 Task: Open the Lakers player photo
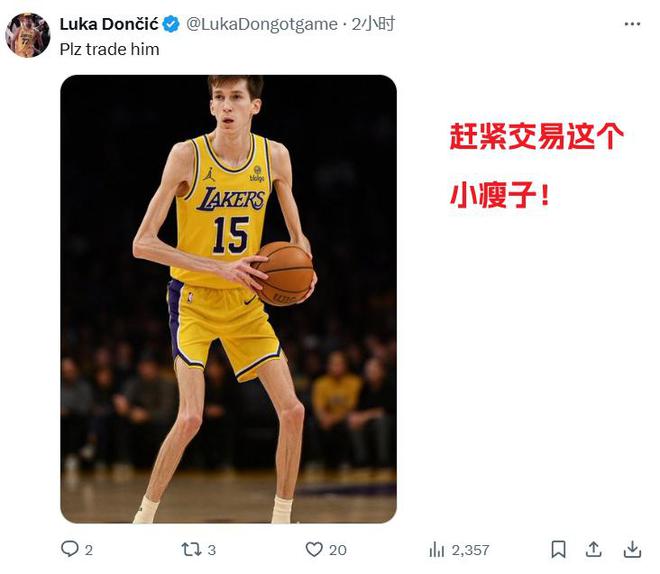229,299
